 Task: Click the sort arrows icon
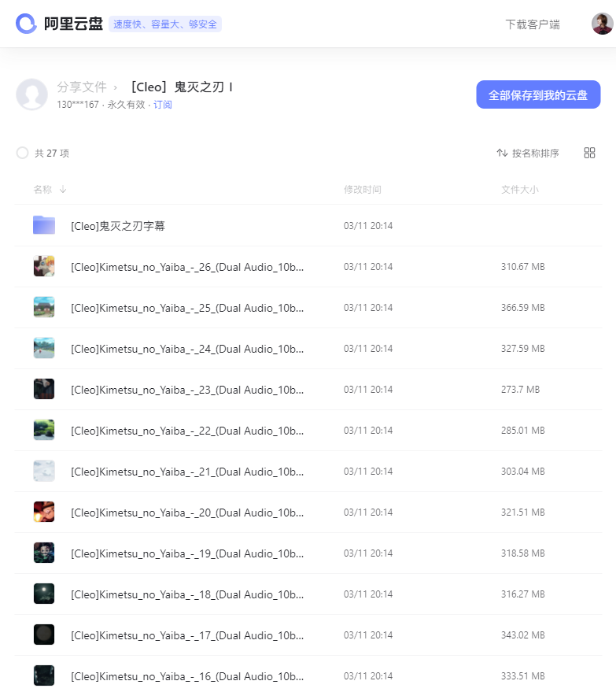(x=502, y=153)
